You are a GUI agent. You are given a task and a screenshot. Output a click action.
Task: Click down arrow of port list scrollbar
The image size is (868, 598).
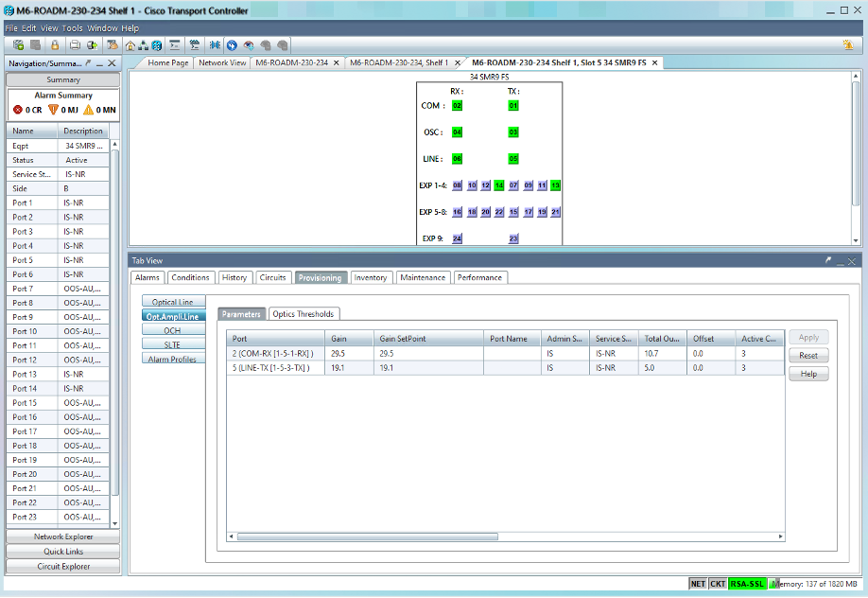(x=114, y=524)
